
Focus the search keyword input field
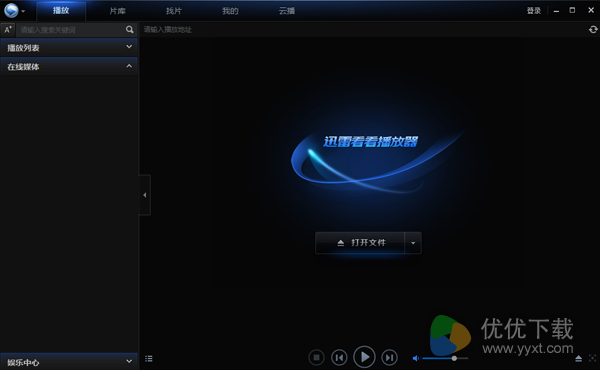pyautogui.click(x=71, y=29)
